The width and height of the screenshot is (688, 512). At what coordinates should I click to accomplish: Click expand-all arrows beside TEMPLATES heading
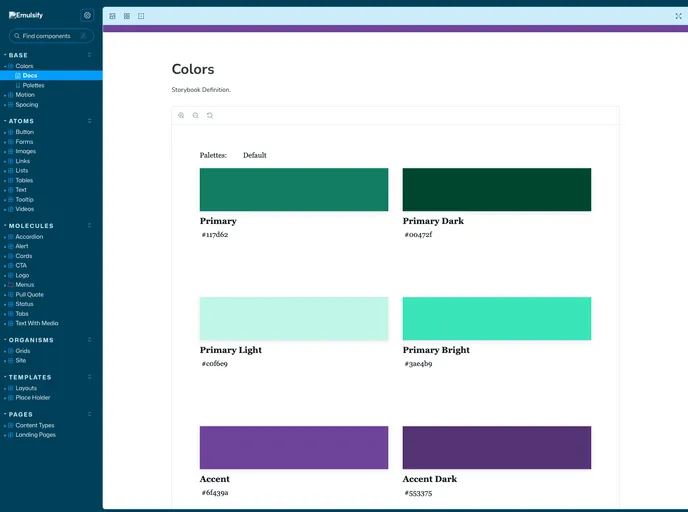(x=90, y=377)
